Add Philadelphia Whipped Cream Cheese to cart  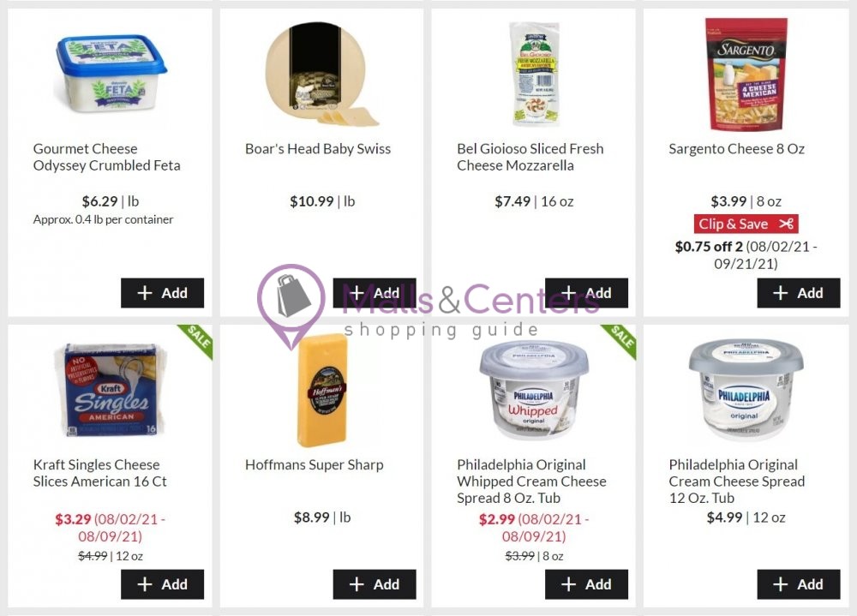tap(586, 584)
